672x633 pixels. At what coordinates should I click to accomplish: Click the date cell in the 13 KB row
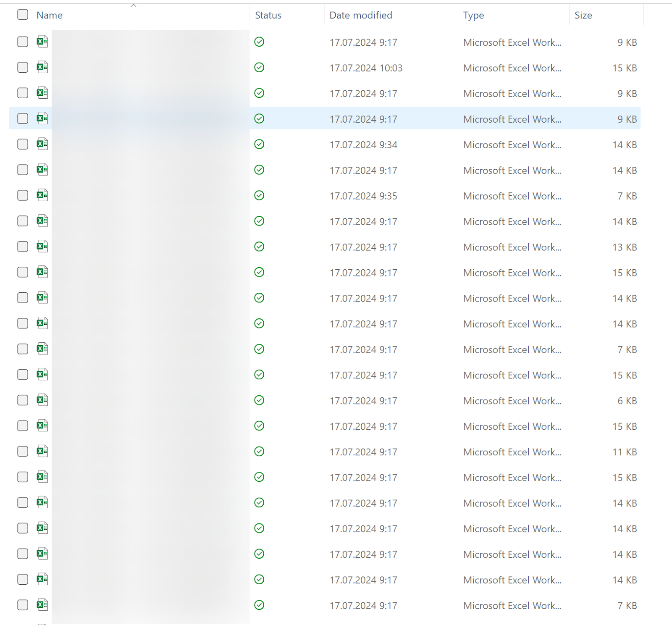click(x=363, y=247)
